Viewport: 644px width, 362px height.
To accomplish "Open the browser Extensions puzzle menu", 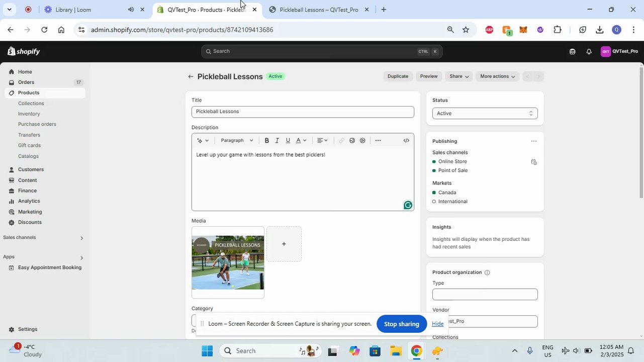I will (557, 30).
